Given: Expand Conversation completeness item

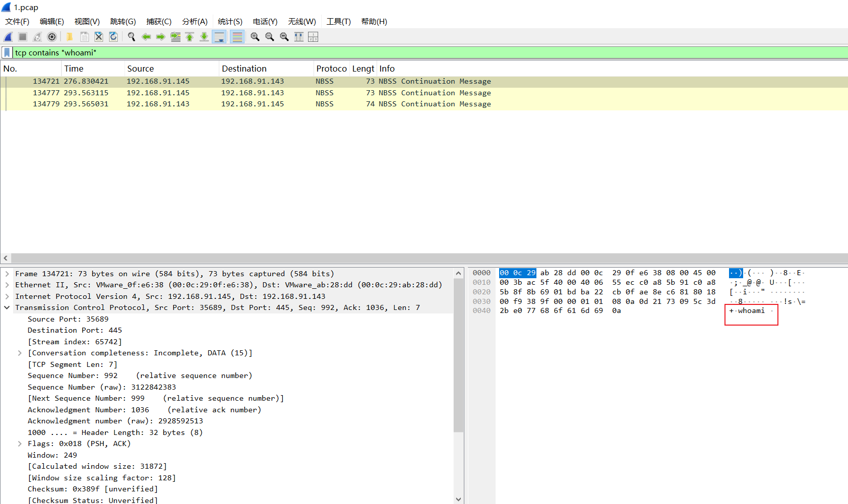Looking at the screenshot, I should click(20, 353).
